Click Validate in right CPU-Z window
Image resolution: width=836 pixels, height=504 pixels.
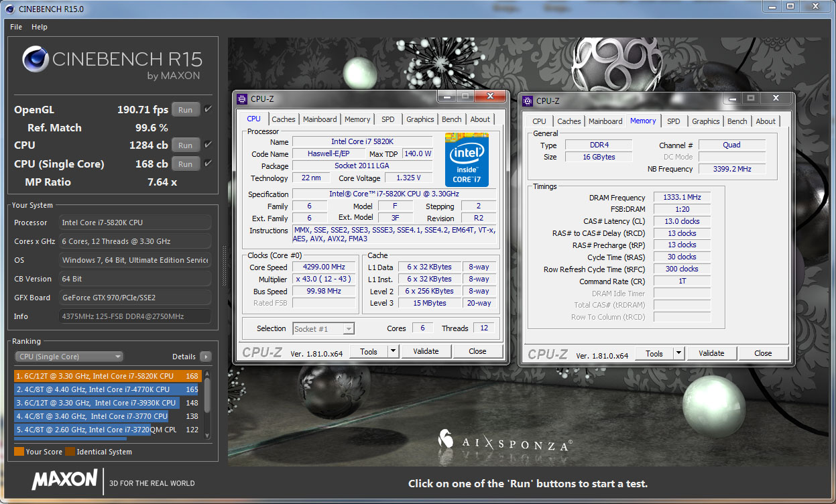point(711,353)
